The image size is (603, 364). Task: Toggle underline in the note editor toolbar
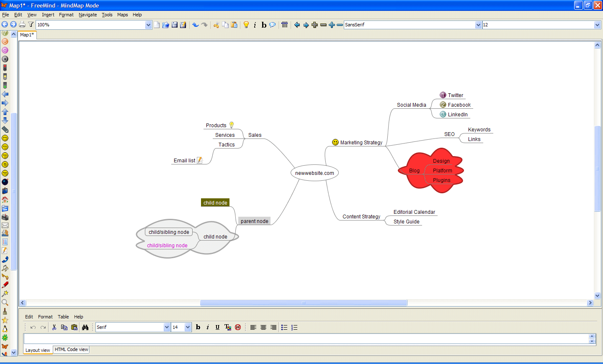(217, 327)
